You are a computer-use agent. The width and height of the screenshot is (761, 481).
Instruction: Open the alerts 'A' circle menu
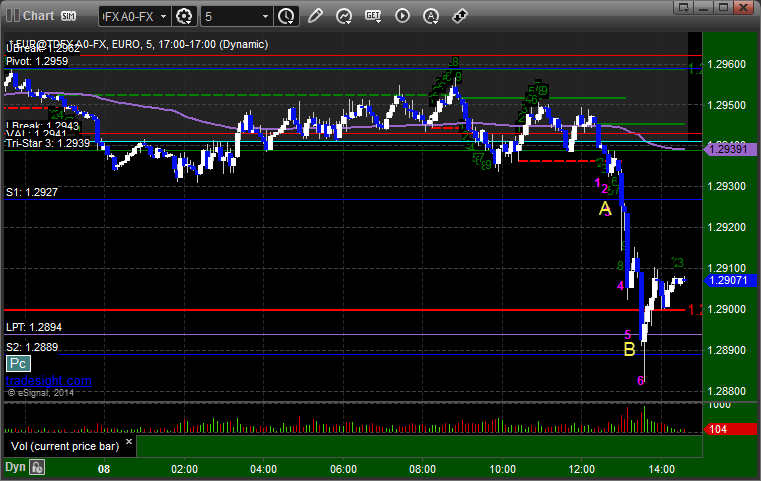(x=431, y=16)
